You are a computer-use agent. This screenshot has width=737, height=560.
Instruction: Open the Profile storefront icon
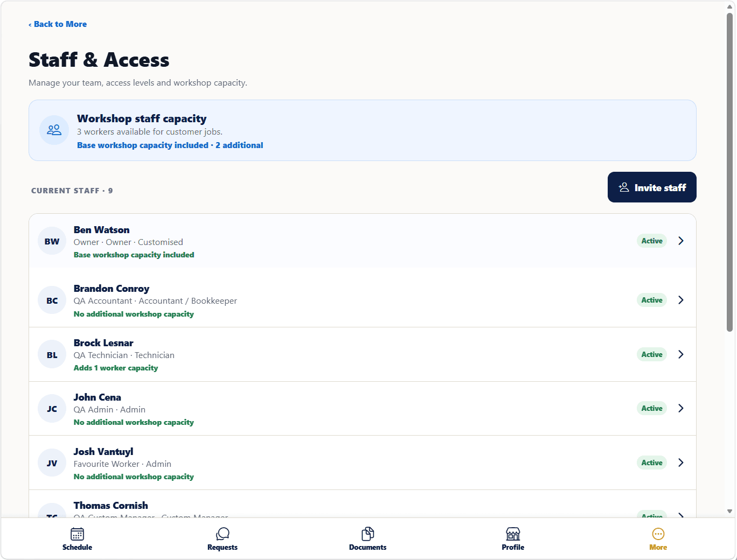(x=513, y=534)
